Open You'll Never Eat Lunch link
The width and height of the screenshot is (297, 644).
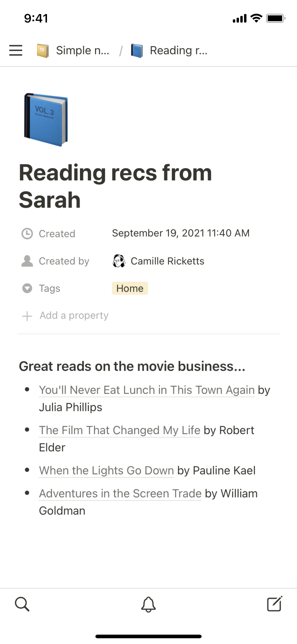pyautogui.click(x=147, y=390)
